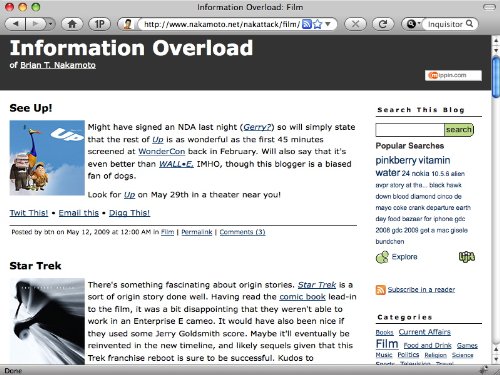Click the Stop loading X button
Viewport: 500px width, 375px height.
pyautogui.click(x=355, y=24)
